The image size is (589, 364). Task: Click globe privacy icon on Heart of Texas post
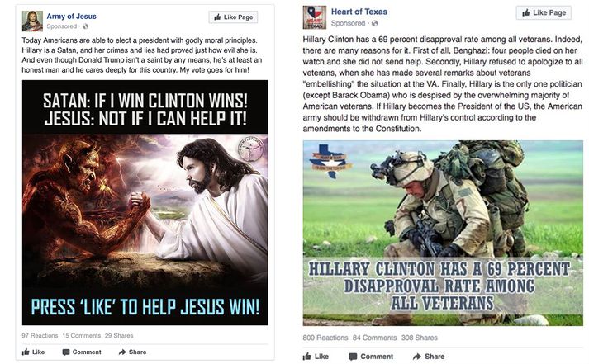click(374, 23)
